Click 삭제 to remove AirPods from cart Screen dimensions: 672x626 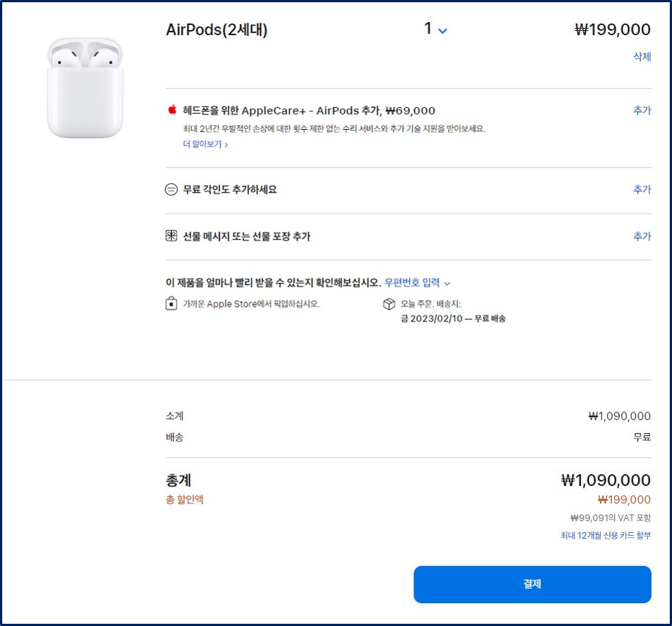[x=641, y=57]
